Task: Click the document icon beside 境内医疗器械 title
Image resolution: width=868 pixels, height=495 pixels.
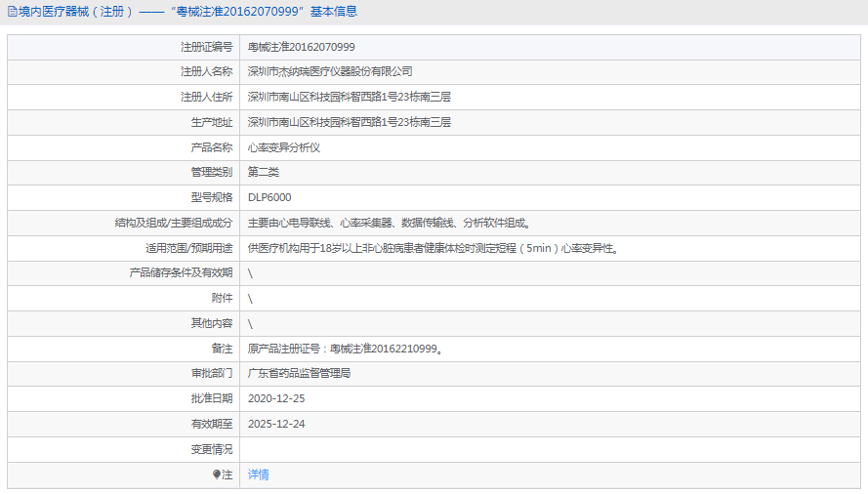Action: (x=12, y=12)
